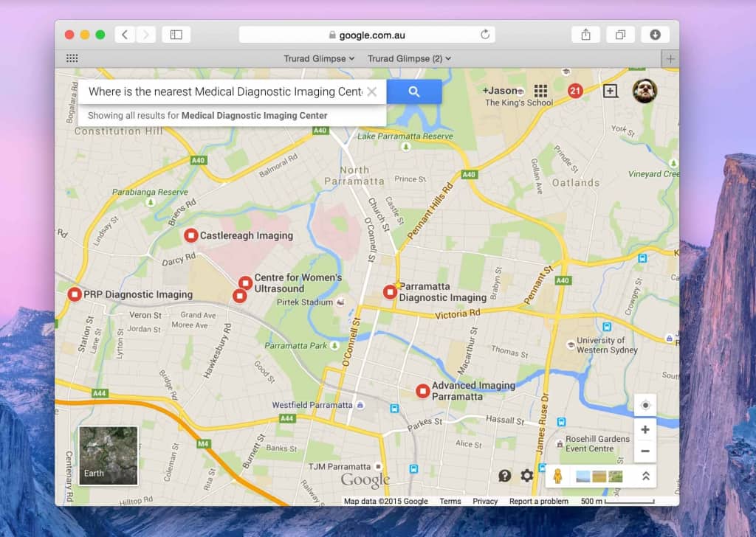756x537 pixels.
Task: Center map on my location button
Action: tap(645, 406)
